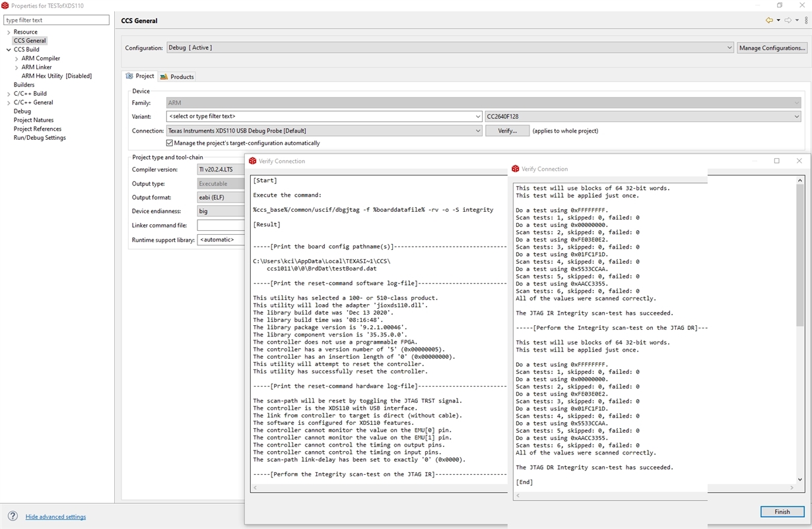This screenshot has width=812, height=529.
Task: Select the ARM Linker label
Action: (36, 67)
